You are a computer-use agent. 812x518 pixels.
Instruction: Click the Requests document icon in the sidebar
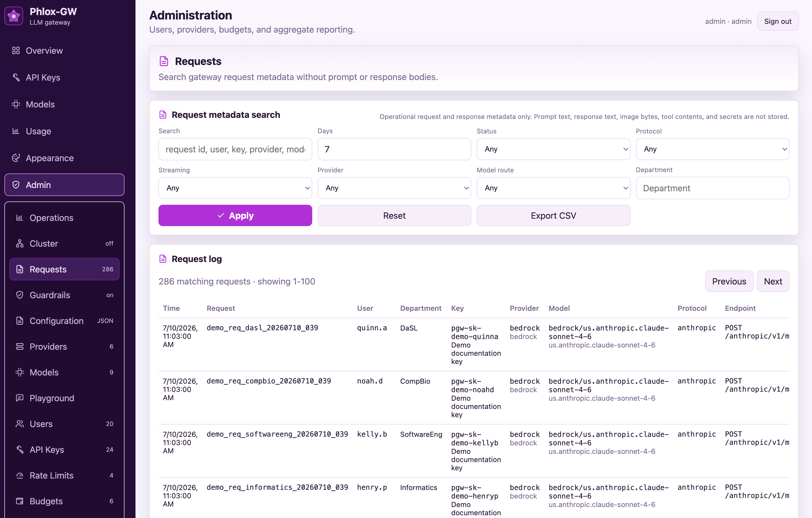coord(20,269)
